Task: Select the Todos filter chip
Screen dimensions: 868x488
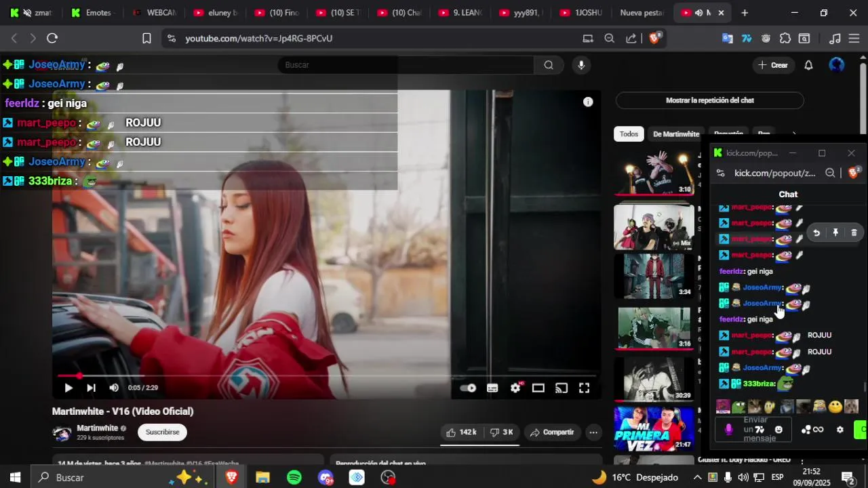Action: pos(629,134)
